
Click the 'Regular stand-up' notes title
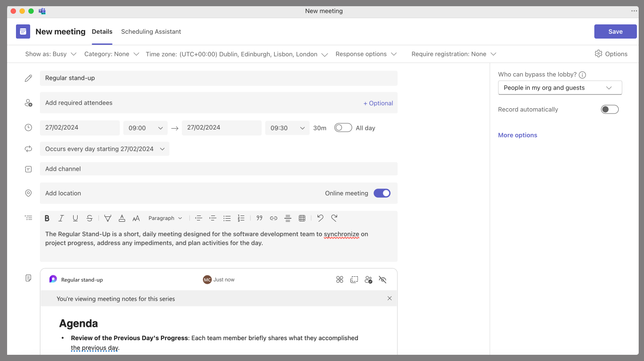coord(82,280)
